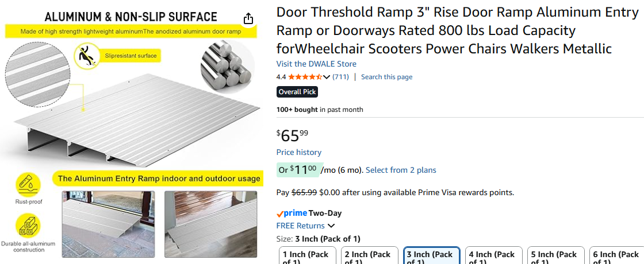Select the 6 Inch (Pack of 1) option
644x264 pixels.
[616, 257]
